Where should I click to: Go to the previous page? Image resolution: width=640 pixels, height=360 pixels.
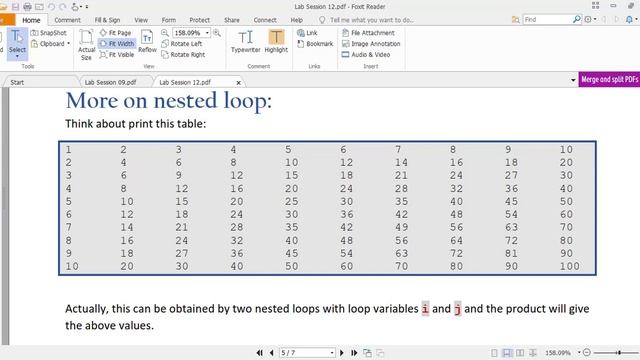click(x=271, y=353)
